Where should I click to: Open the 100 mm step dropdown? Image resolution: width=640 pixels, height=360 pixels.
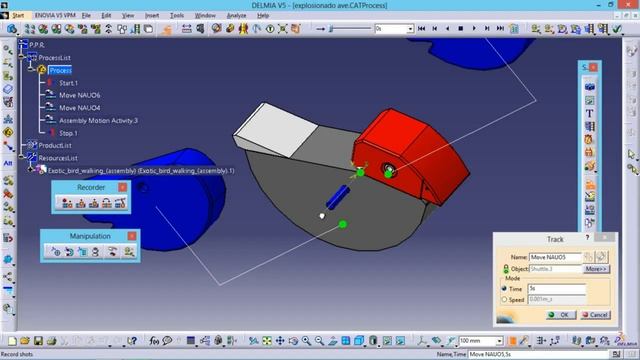click(x=499, y=340)
